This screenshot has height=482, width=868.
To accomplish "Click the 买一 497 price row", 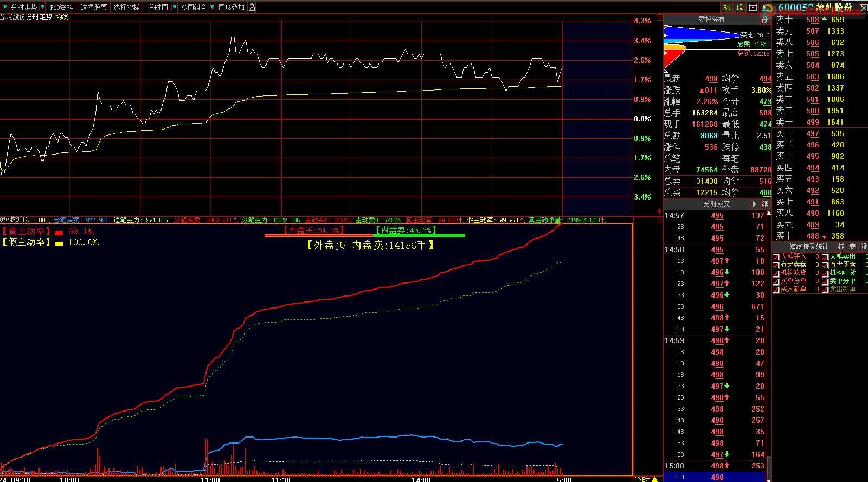I will pos(810,133).
